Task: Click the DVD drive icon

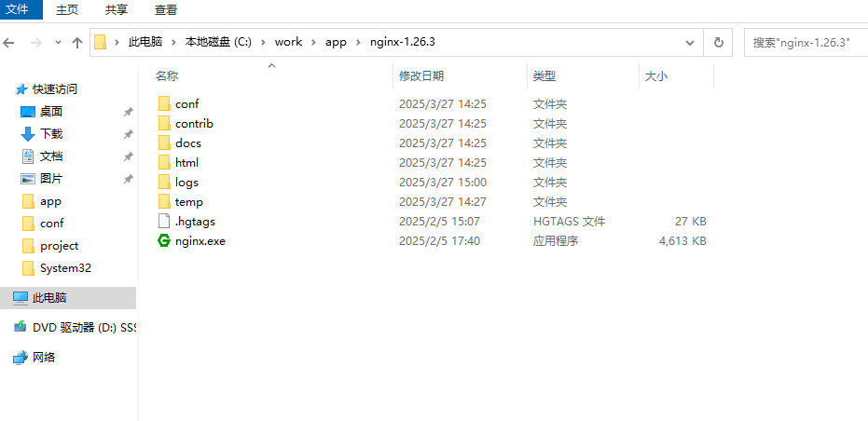Action: point(20,327)
